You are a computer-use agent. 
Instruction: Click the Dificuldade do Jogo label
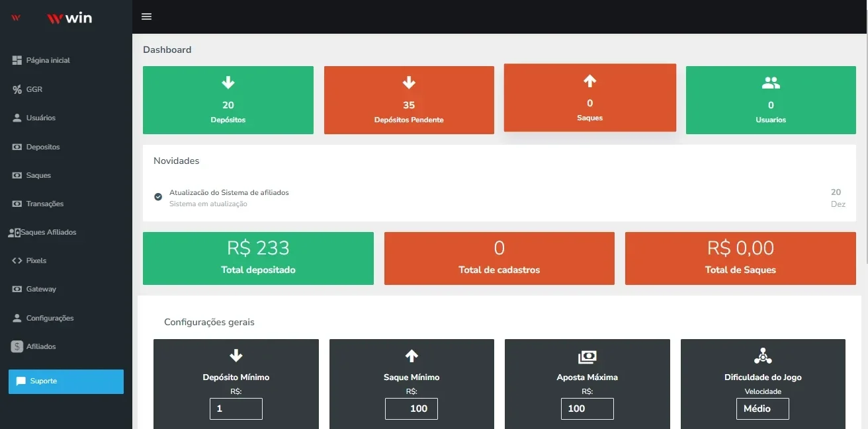[x=763, y=377]
